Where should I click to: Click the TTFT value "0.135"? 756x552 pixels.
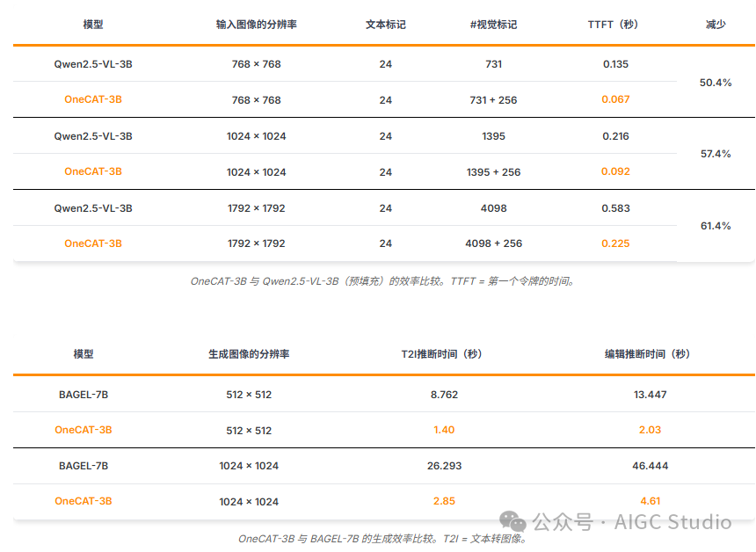(x=615, y=64)
